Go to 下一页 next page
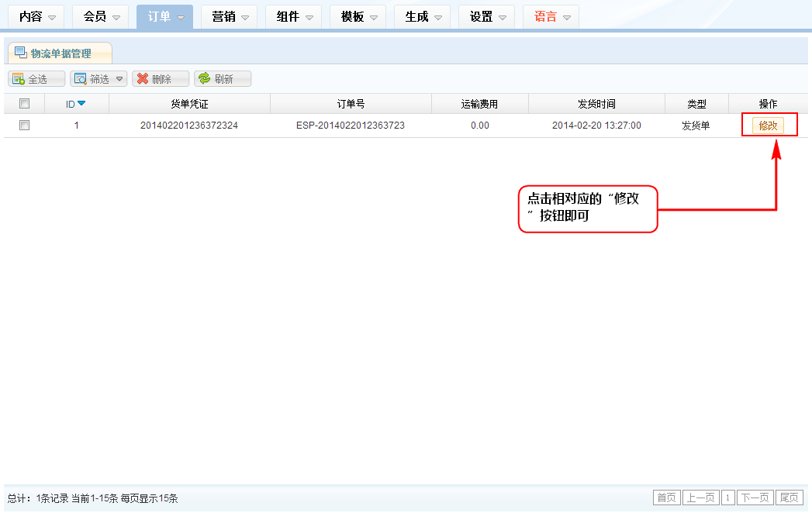The width and height of the screenshot is (812, 513). pyautogui.click(x=755, y=498)
